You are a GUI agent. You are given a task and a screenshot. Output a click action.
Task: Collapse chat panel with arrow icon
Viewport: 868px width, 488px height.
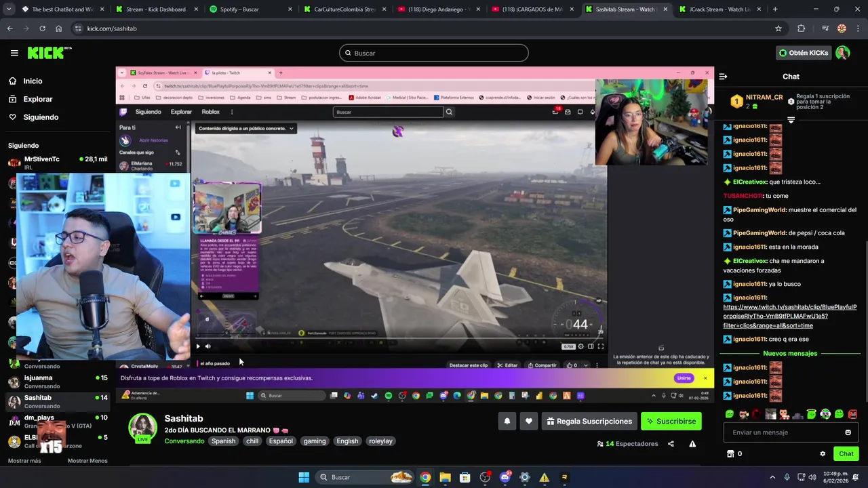(x=723, y=77)
